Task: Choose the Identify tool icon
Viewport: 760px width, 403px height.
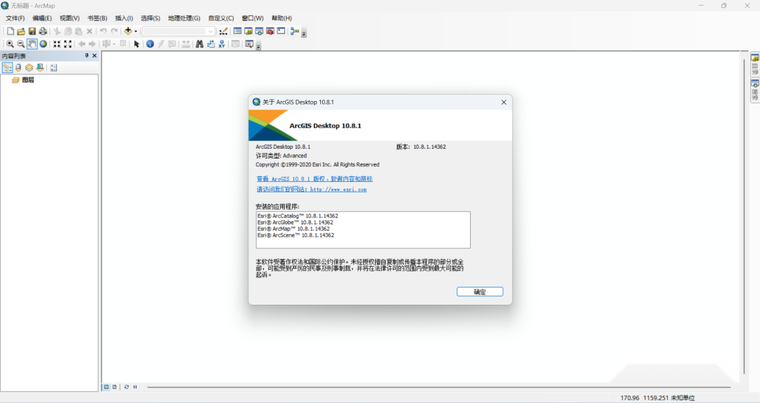Action: pos(150,44)
